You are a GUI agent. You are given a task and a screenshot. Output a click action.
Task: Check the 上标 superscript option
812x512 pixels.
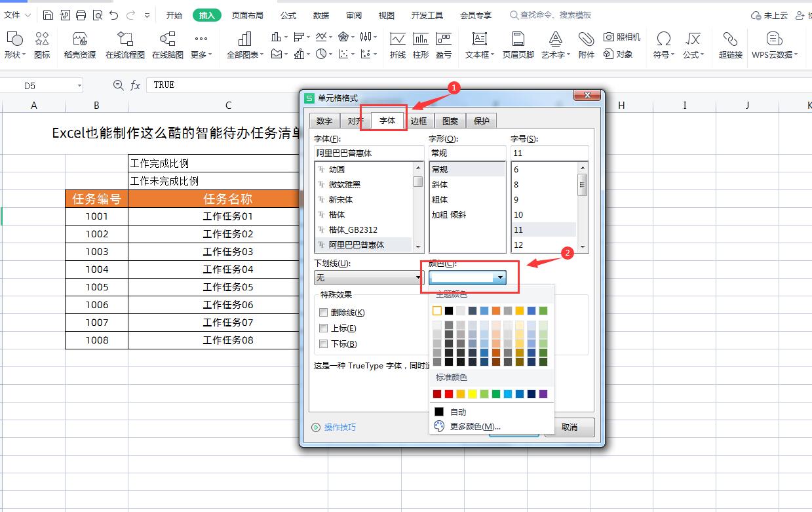pyautogui.click(x=324, y=328)
